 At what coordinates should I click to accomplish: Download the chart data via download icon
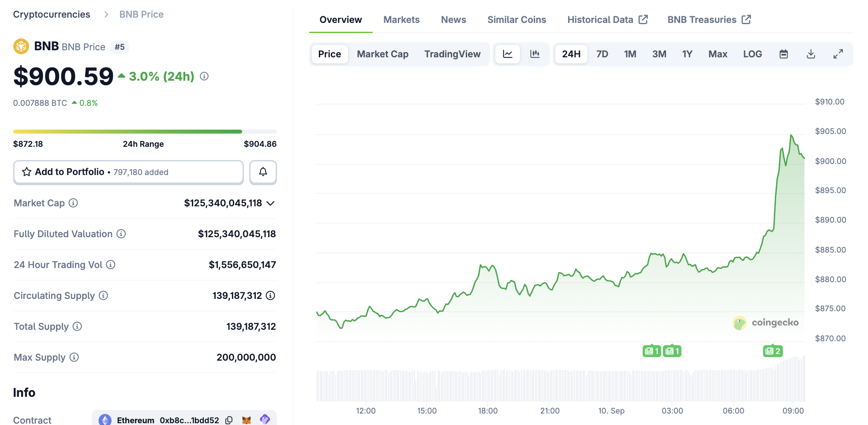click(x=811, y=54)
